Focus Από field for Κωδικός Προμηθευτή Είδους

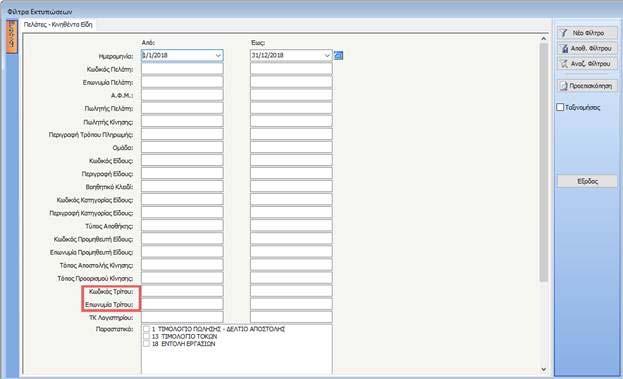(182, 239)
